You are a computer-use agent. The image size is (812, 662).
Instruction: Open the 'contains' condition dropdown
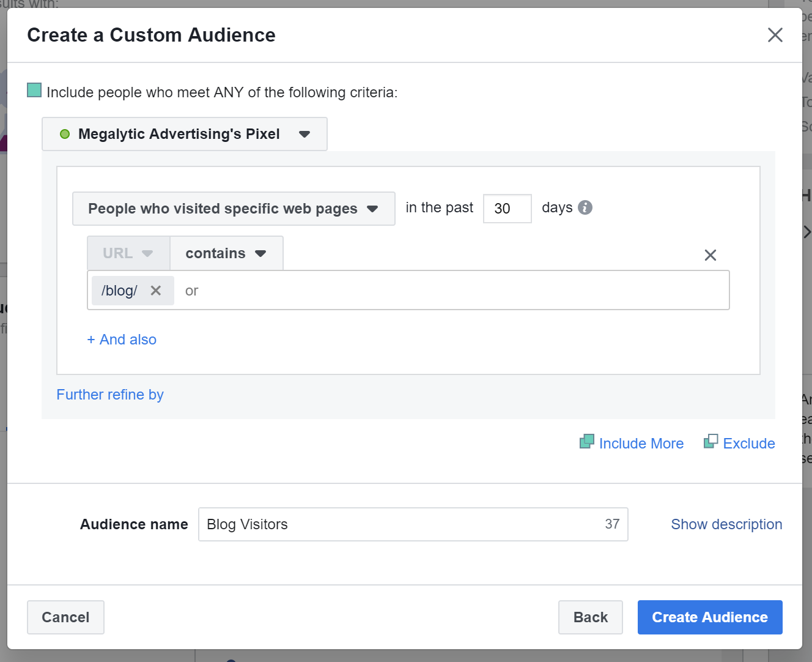[226, 253]
